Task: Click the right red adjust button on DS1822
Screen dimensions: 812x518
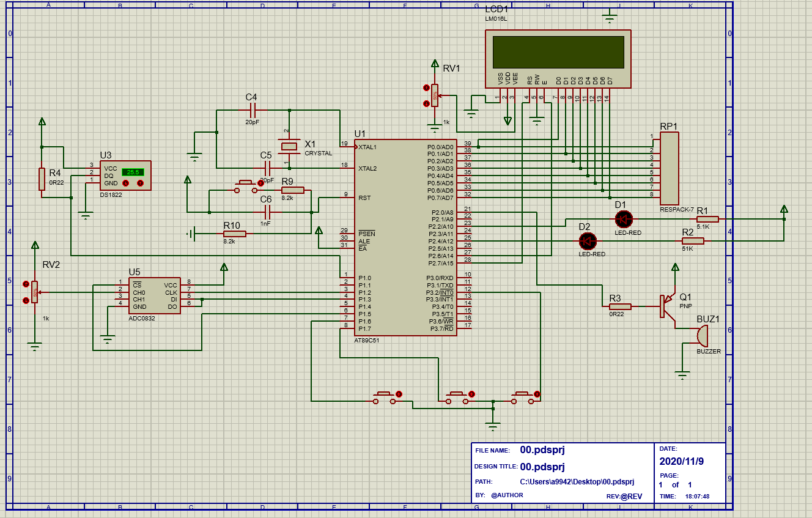Action: [140, 183]
